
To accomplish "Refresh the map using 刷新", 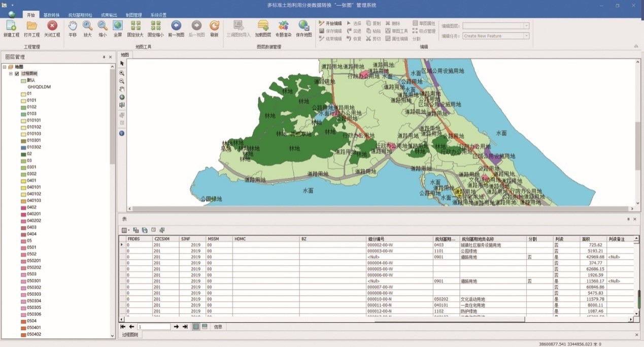I will coord(214,28).
